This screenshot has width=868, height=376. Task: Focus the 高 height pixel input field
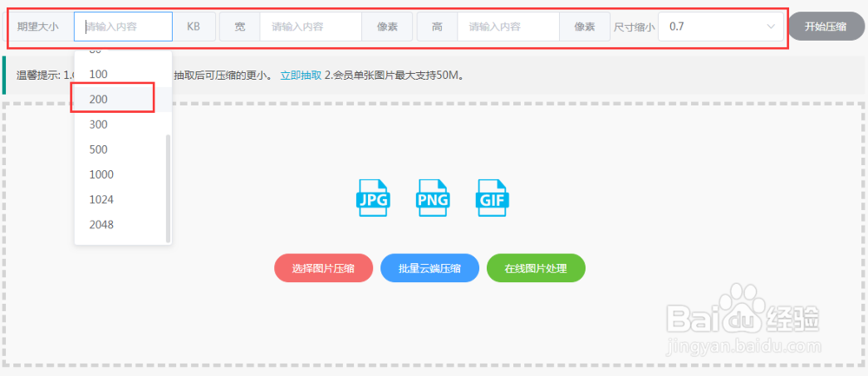pyautogui.click(x=508, y=27)
